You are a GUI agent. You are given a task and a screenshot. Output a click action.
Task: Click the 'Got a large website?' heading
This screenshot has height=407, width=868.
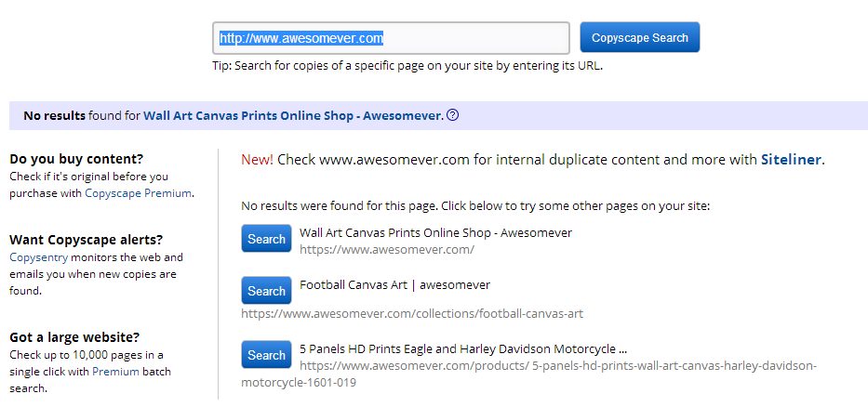pyautogui.click(x=74, y=336)
